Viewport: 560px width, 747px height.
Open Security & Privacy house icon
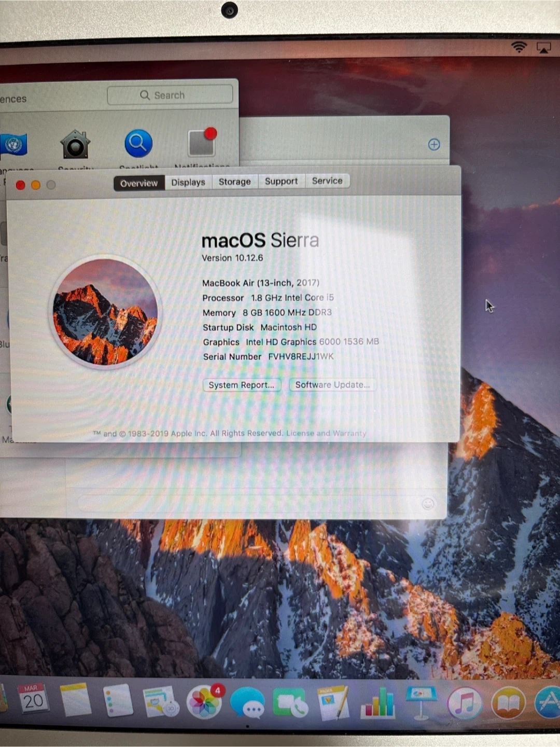click(x=75, y=144)
